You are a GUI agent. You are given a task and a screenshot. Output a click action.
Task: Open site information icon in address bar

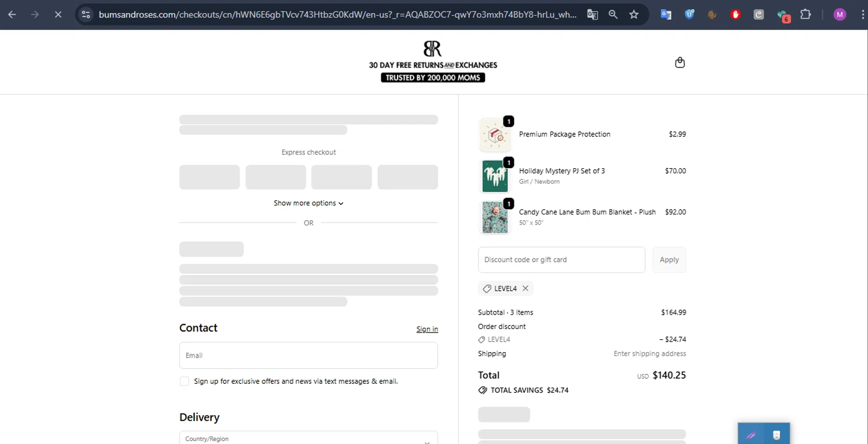point(86,14)
